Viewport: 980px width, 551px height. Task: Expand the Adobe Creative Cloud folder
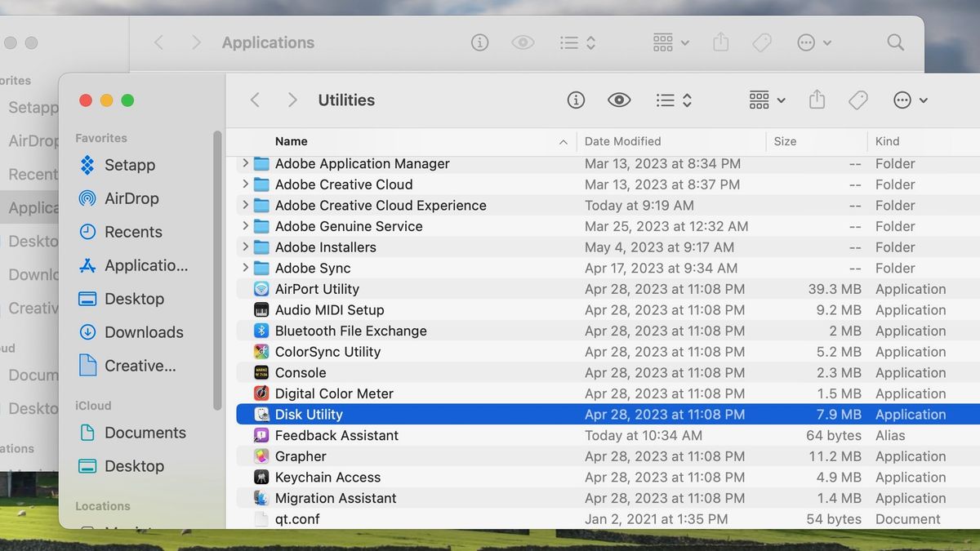click(244, 184)
